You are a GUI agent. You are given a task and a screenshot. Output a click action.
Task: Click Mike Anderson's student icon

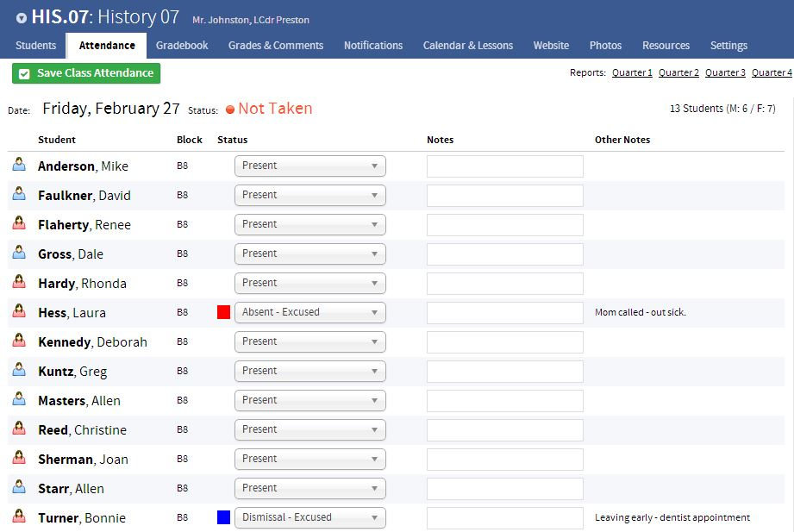click(x=19, y=164)
